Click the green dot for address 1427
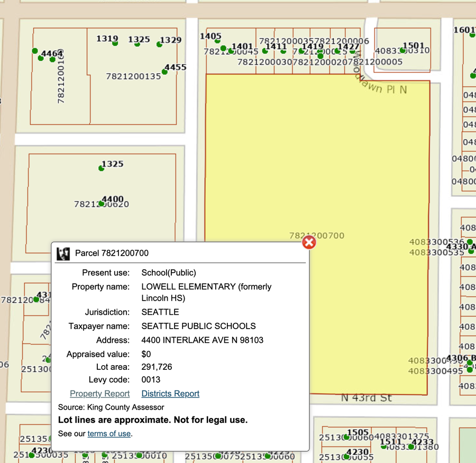The height and width of the screenshot is (463, 476). 337,51
